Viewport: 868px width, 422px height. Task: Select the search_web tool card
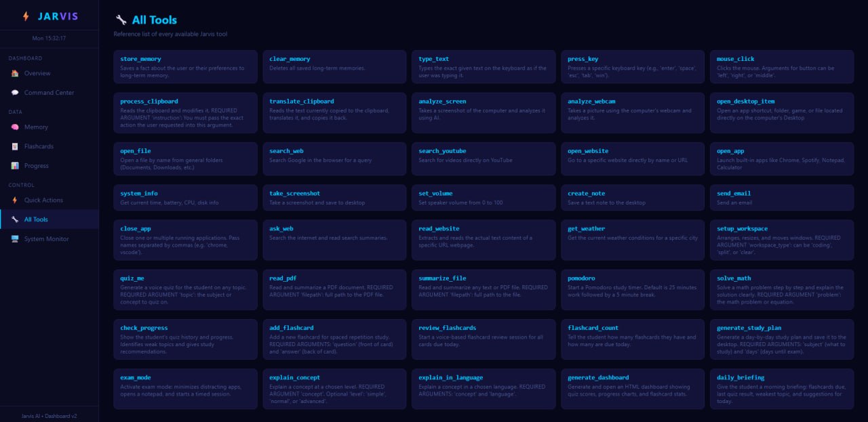pos(335,159)
